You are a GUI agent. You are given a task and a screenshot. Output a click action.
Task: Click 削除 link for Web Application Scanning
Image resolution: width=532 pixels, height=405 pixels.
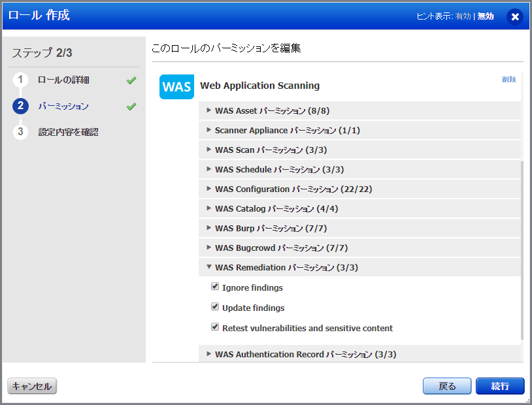pos(508,80)
